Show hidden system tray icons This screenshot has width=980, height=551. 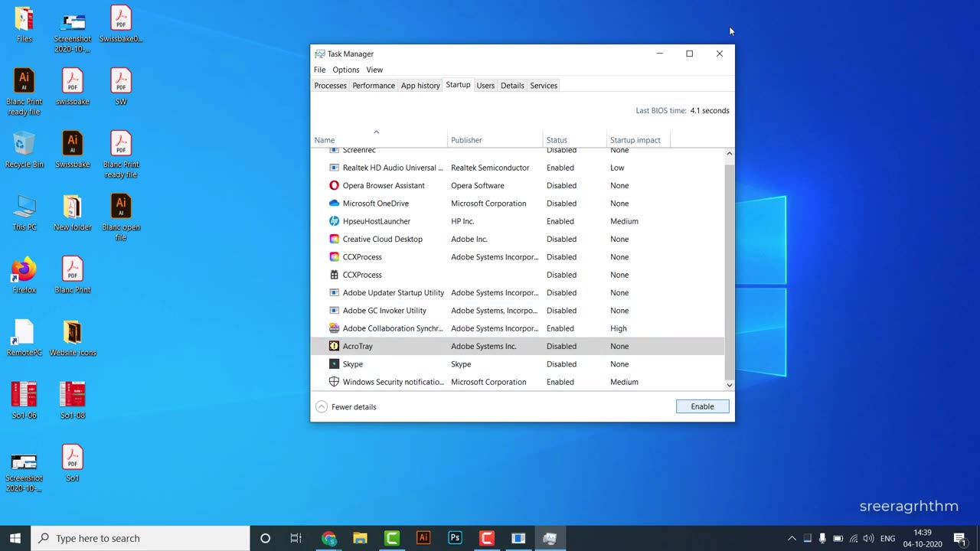(792, 538)
